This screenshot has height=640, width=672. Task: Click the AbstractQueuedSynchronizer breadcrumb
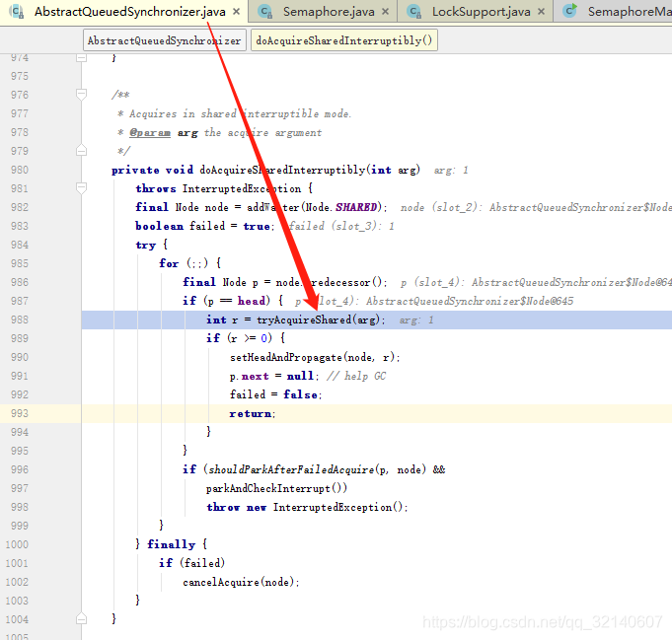pyautogui.click(x=165, y=40)
